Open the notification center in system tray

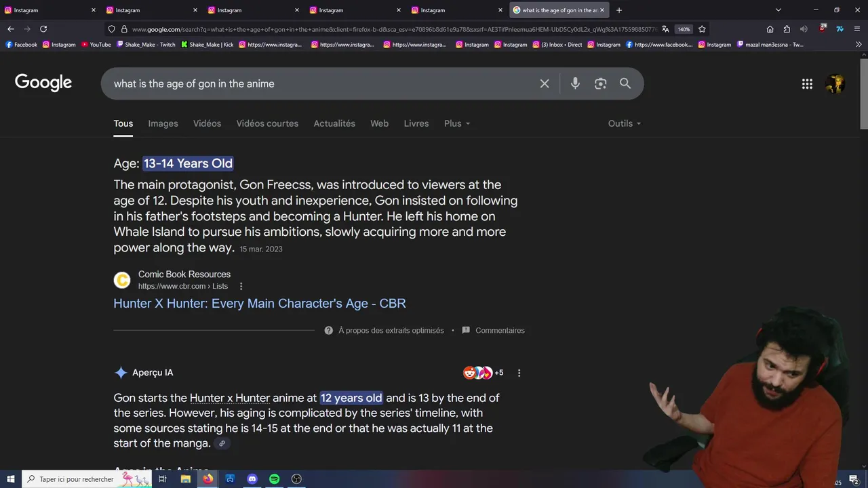click(854, 479)
